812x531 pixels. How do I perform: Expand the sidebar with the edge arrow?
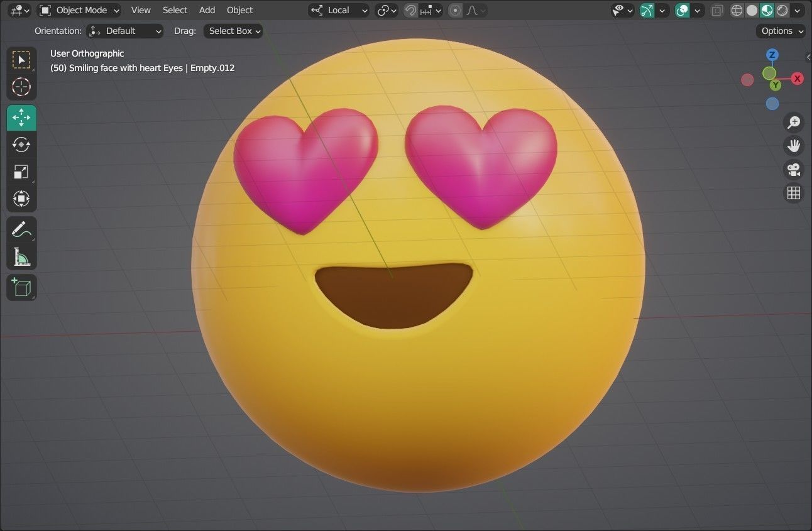coord(808,57)
